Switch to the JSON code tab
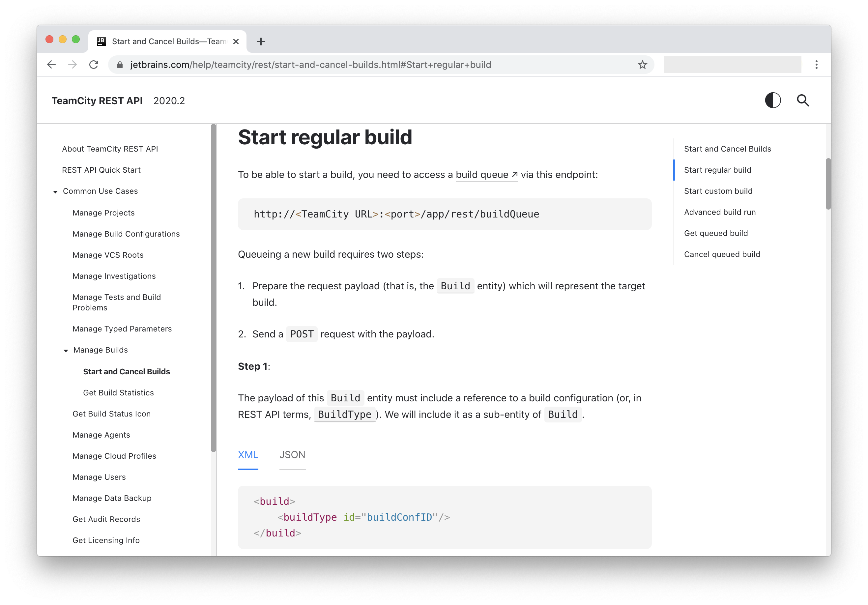868x605 pixels. click(292, 455)
